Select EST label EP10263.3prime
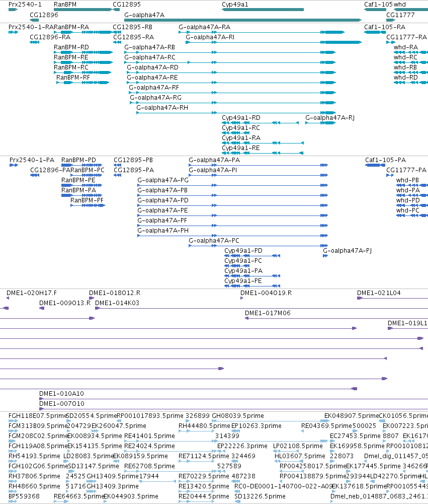Viewport: 428px width, 504px height. pos(256,426)
